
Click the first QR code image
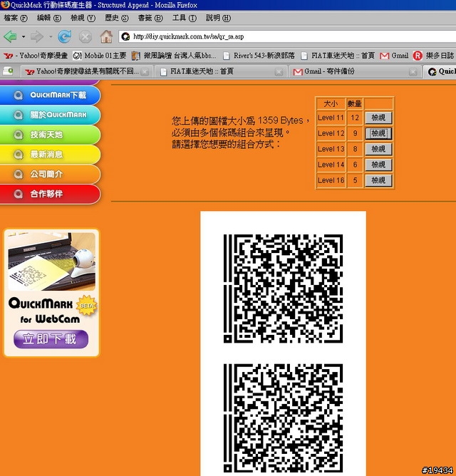(283, 289)
